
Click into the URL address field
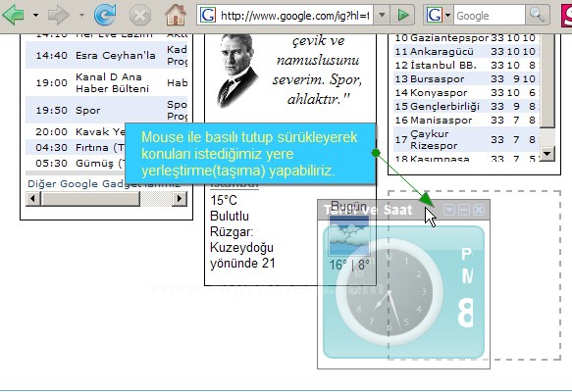coord(294,16)
